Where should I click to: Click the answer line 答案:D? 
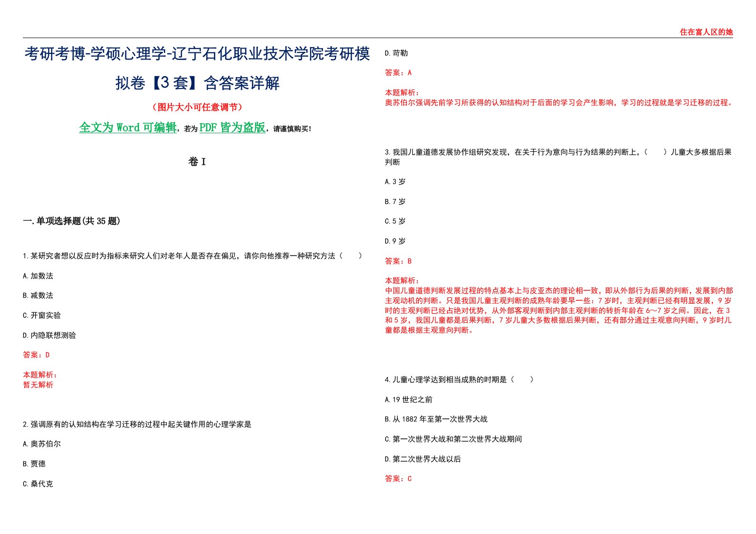pyautogui.click(x=36, y=355)
